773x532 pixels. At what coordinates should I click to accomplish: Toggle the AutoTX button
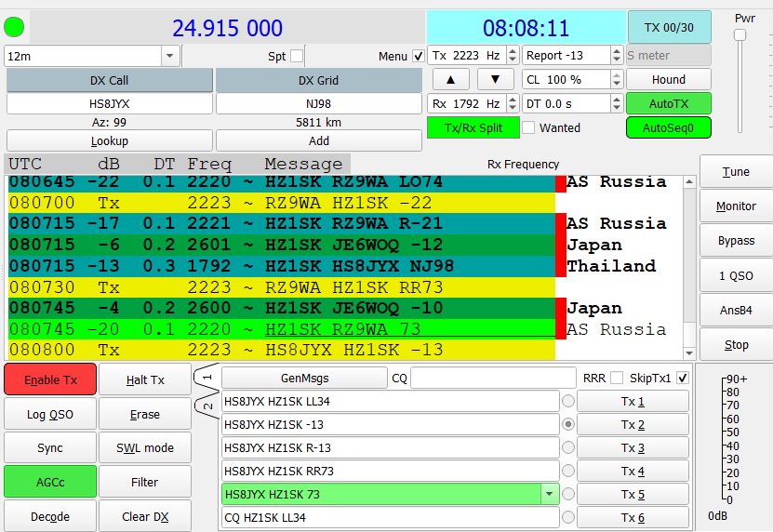pyautogui.click(x=669, y=103)
